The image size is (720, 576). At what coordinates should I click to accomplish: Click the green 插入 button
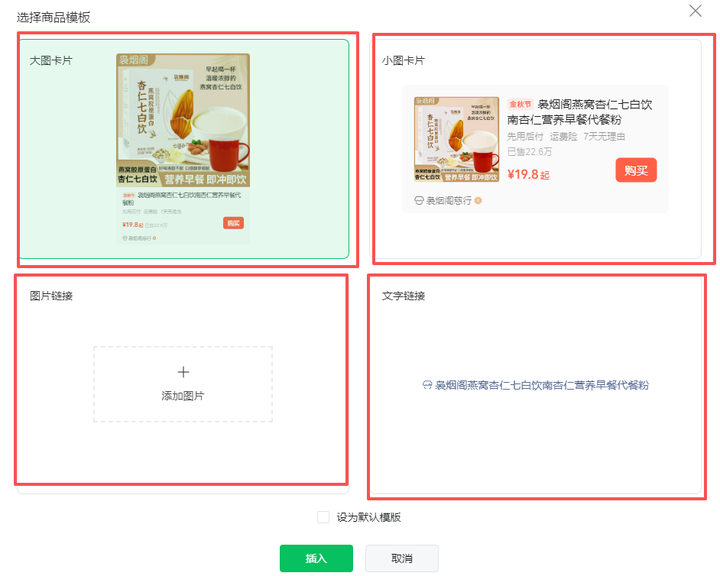click(x=316, y=558)
